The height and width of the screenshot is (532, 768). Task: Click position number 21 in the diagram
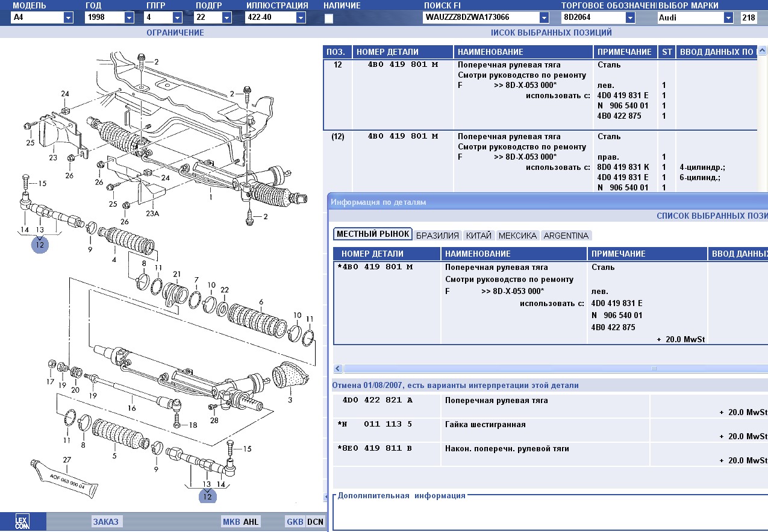[x=176, y=275]
